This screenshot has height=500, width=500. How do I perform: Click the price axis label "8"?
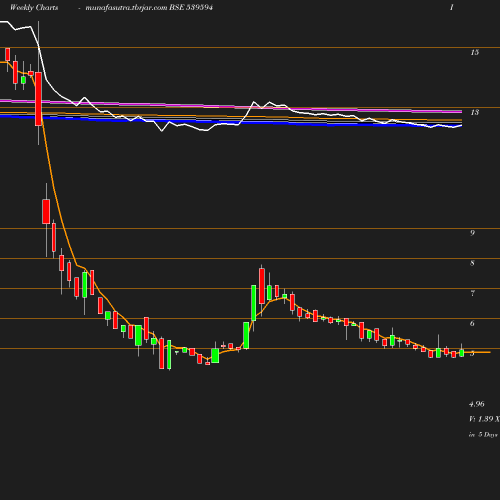coord(472,263)
